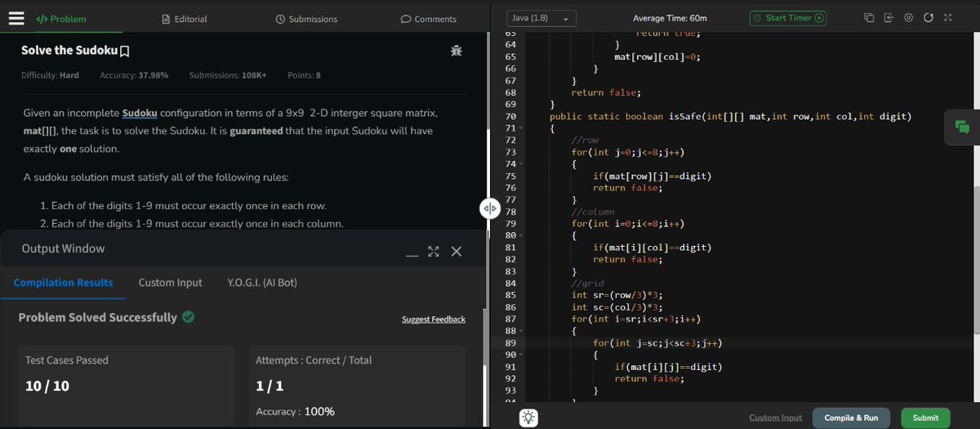The height and width of the screenshot is (429, 980).
Task: Collapse the code block at line 88
Action: [521, 331]
